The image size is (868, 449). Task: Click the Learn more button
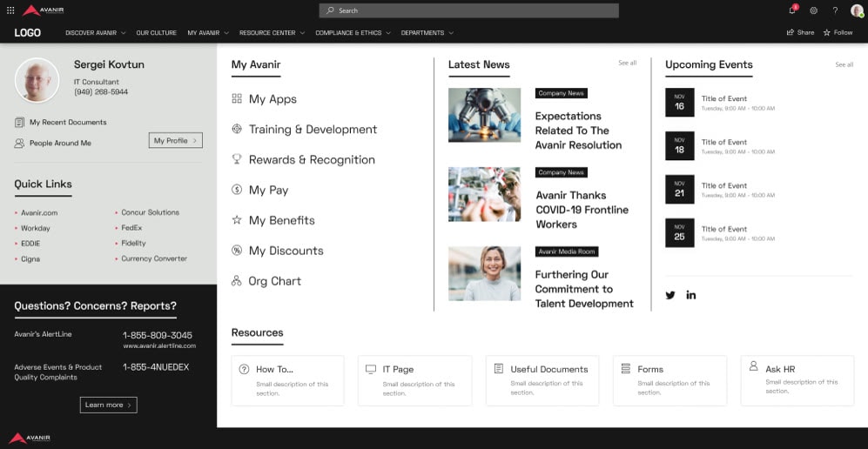pyautogui.click(x=109, y=405)
